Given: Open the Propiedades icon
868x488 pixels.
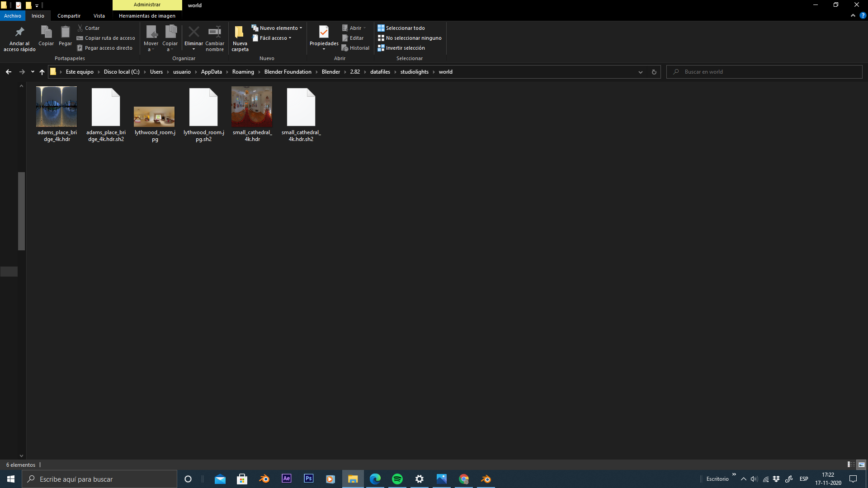Looking at the screenshot, I should click(x=324, y=33).
